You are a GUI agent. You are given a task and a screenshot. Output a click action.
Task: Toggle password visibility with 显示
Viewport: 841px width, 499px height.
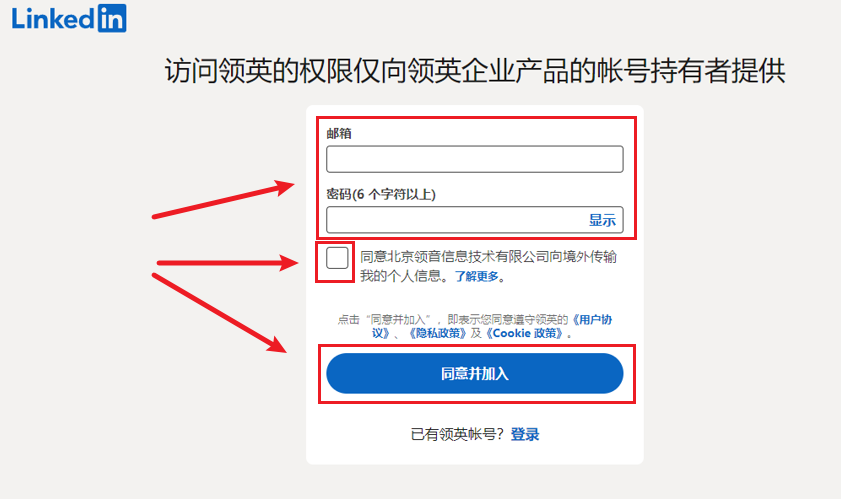tap(602, 220)
